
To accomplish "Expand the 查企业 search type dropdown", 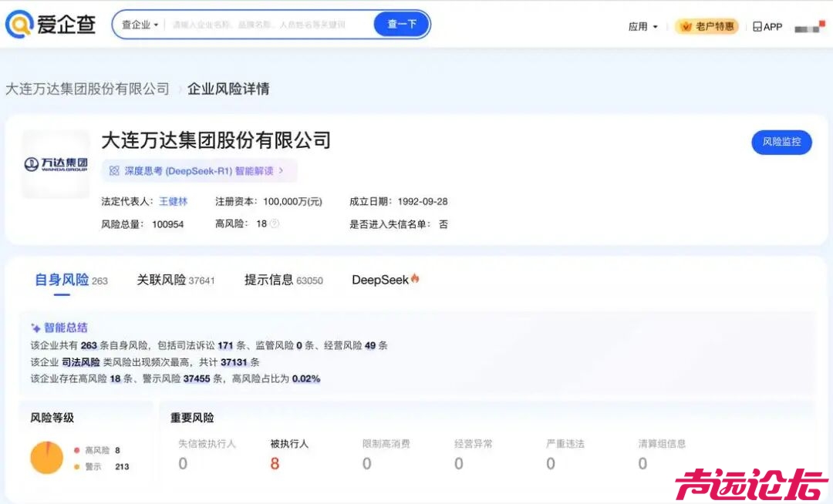I will [x=140, y=25].
